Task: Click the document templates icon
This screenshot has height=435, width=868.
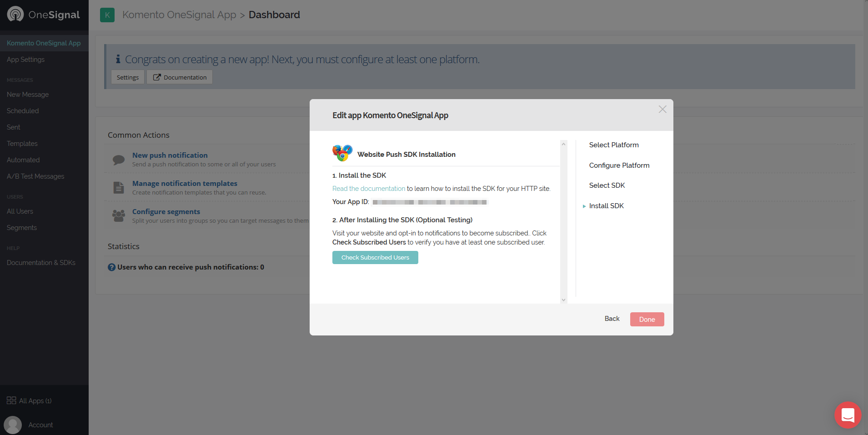Action: [119, 187]
